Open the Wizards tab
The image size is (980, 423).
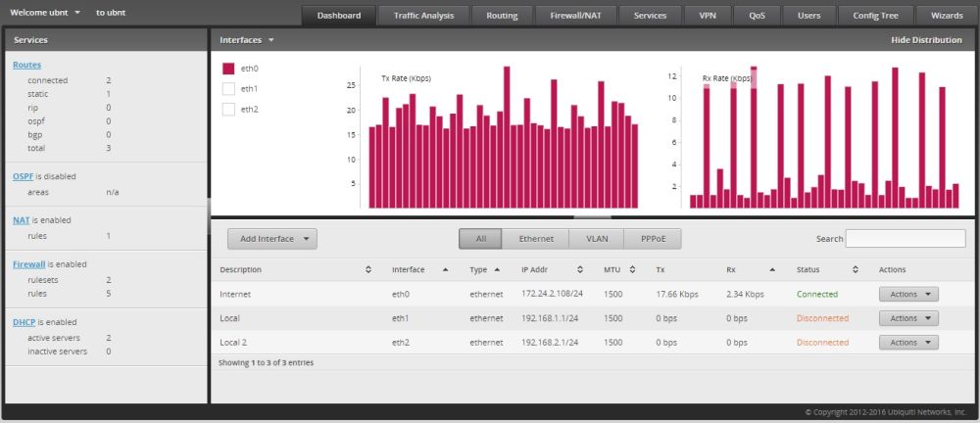tap(947, 16)
